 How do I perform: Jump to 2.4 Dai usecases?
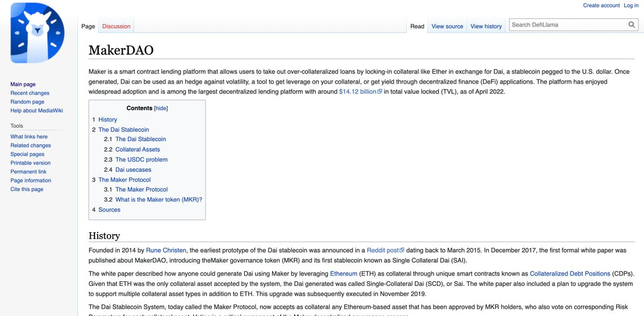point(128,170)
